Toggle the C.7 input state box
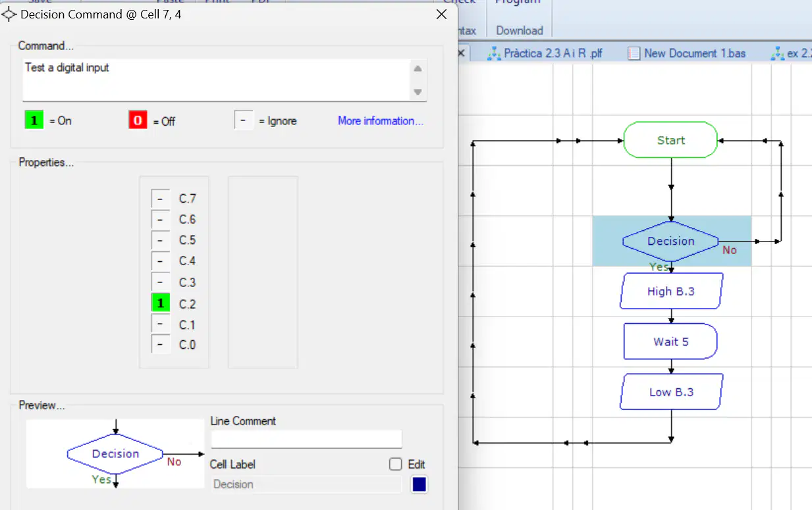 point(160,199)
